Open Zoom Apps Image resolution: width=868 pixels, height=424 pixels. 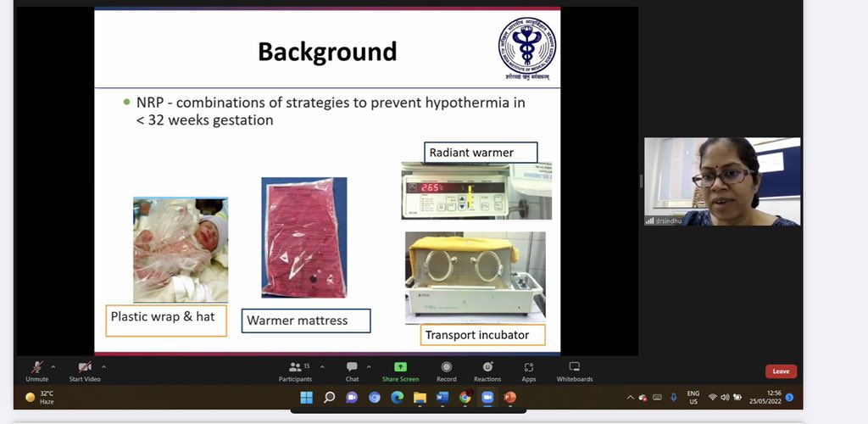pos(529,371)
